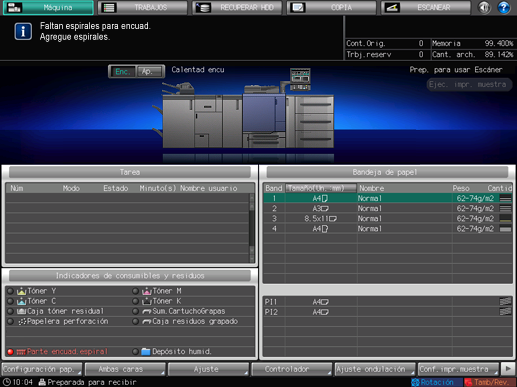Viewport: 517px width, 387px height.
Task: Click Caja tóner residual status indicator
Action: tap(10, 311)
